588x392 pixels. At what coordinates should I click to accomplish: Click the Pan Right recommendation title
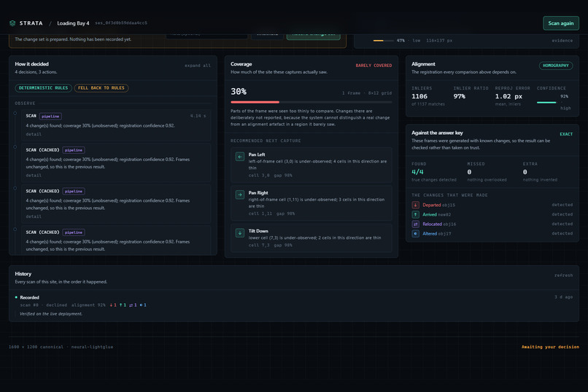coord(258,193)
